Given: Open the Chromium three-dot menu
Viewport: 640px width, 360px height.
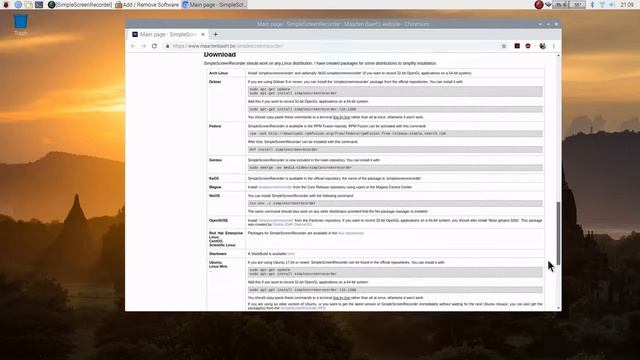Looking at the screenshot, I should click(x=554, y=46).
